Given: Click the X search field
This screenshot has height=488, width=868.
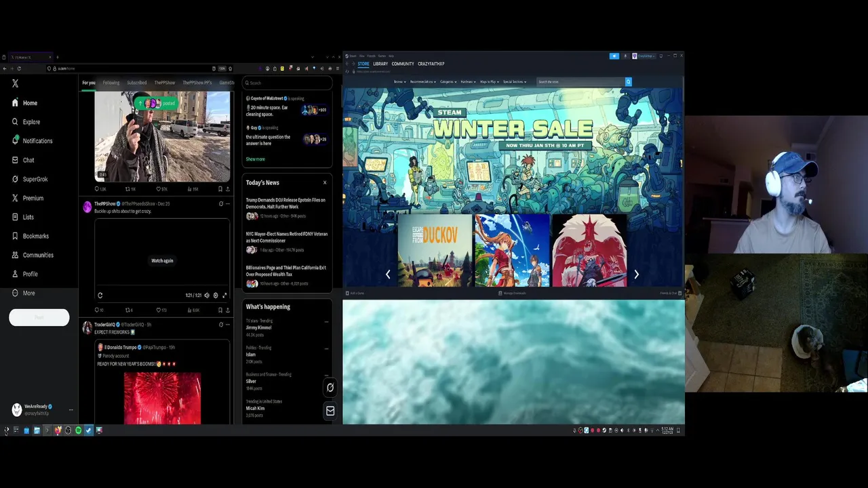Looking at the screenshot, I should click(288, 83).
